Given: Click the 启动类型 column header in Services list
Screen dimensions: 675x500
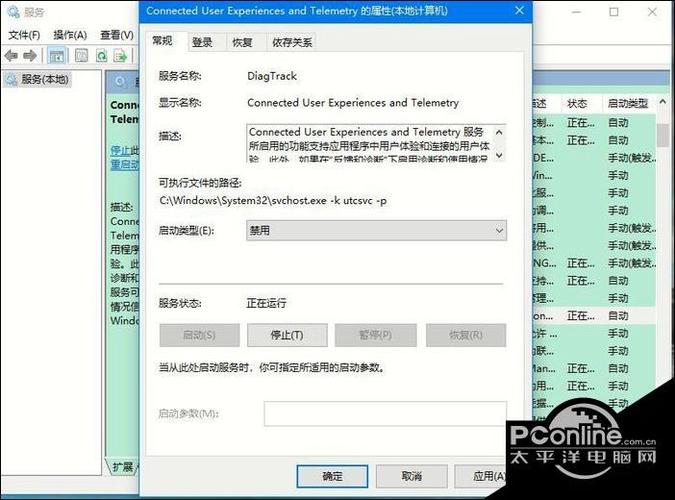Looking at the screenshot, I should [628, 103].
